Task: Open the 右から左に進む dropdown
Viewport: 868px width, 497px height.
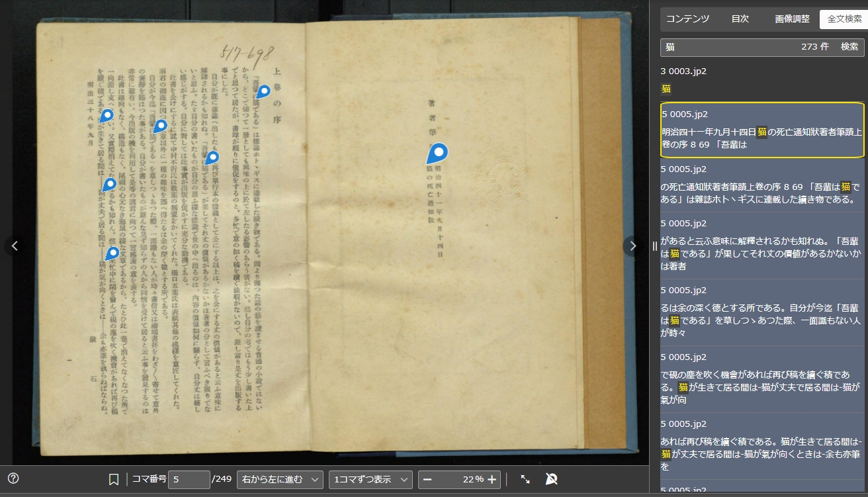Action: coord(280,479)
